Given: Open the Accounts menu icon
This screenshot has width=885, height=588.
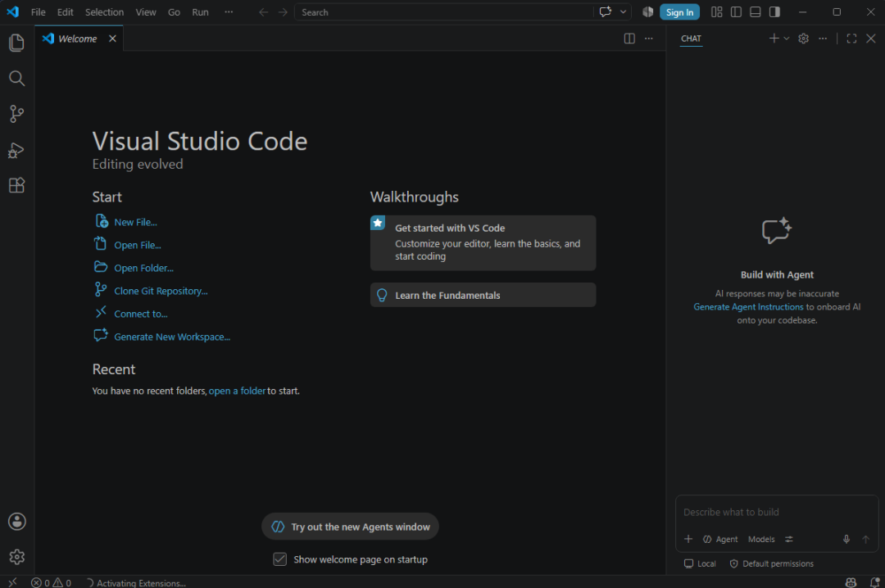Looking at the screenshot, I should [17, 522].
